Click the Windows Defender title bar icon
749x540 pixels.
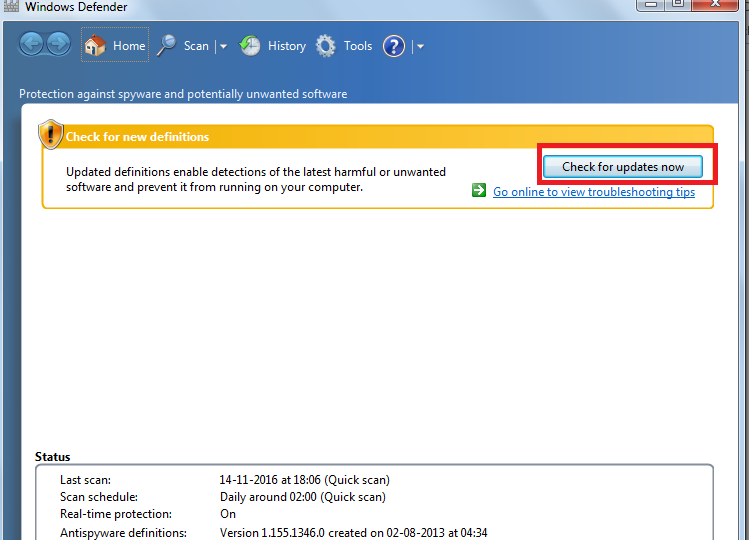tap(11, 6)
